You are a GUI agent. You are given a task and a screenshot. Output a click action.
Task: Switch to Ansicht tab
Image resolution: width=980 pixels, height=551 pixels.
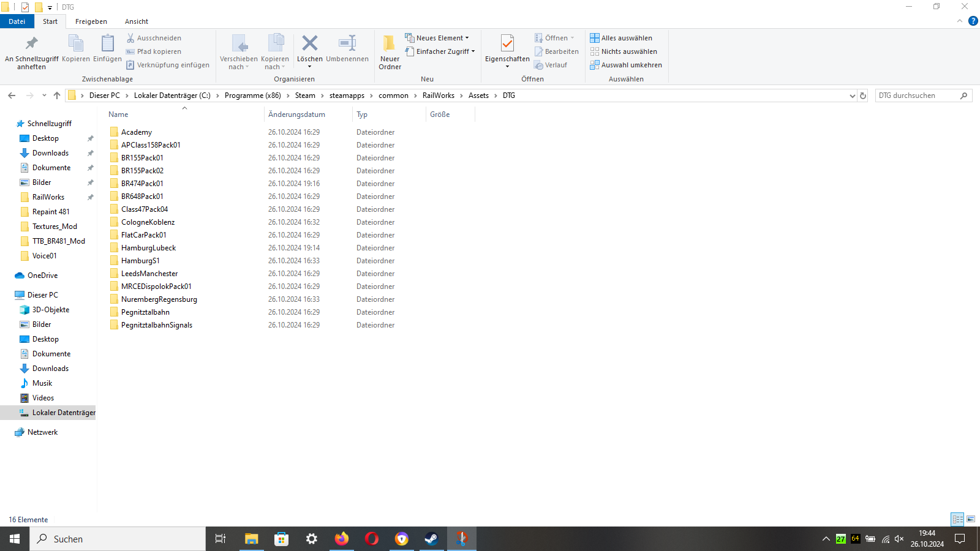point(137,21)
